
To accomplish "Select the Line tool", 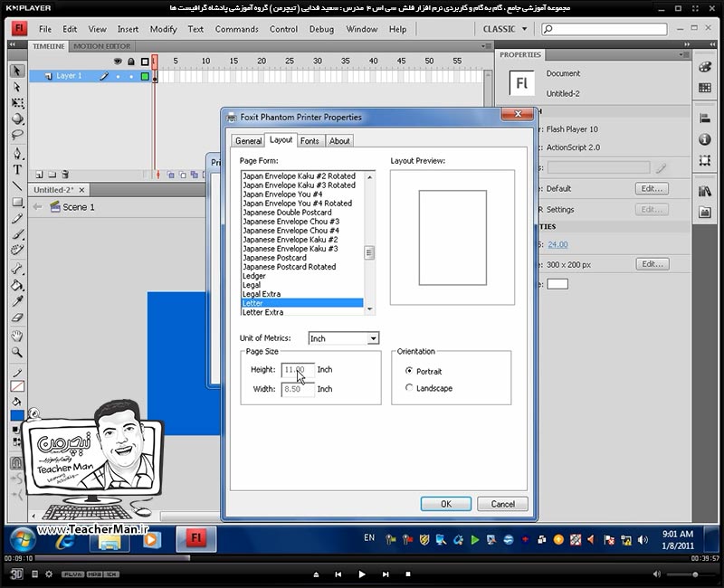I will tap(17, 185).
